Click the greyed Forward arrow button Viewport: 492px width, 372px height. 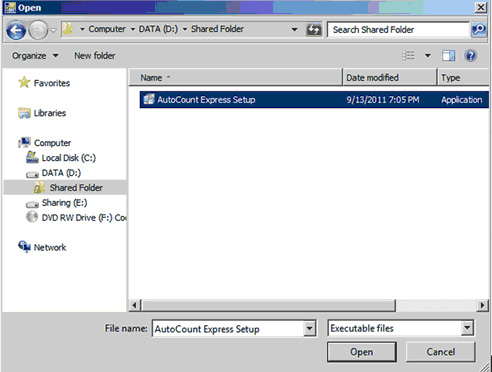(38, 30)
